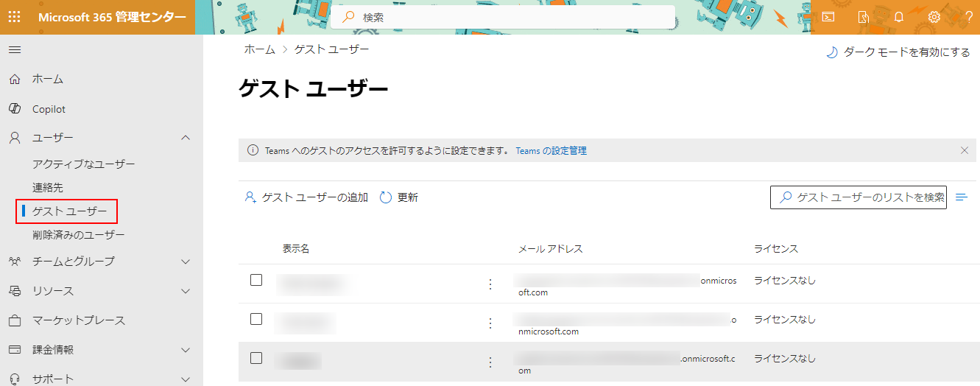Click the Marketplace bag icon

(15, 320)
